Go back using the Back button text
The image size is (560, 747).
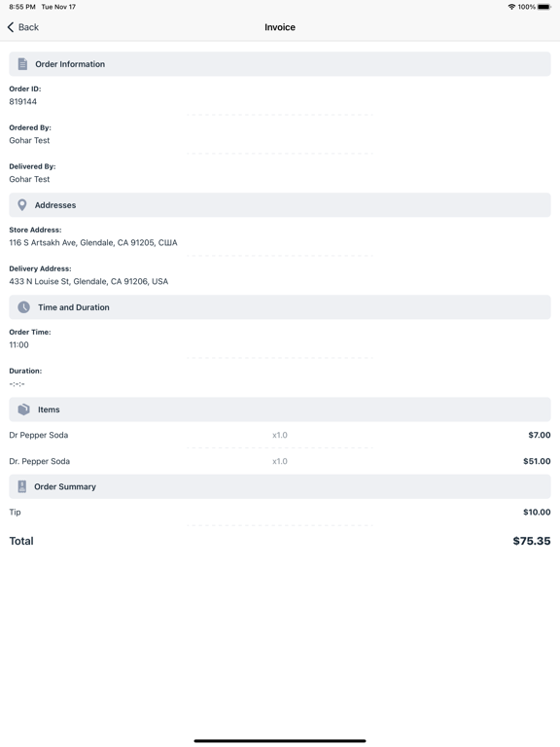coord(28,27)
